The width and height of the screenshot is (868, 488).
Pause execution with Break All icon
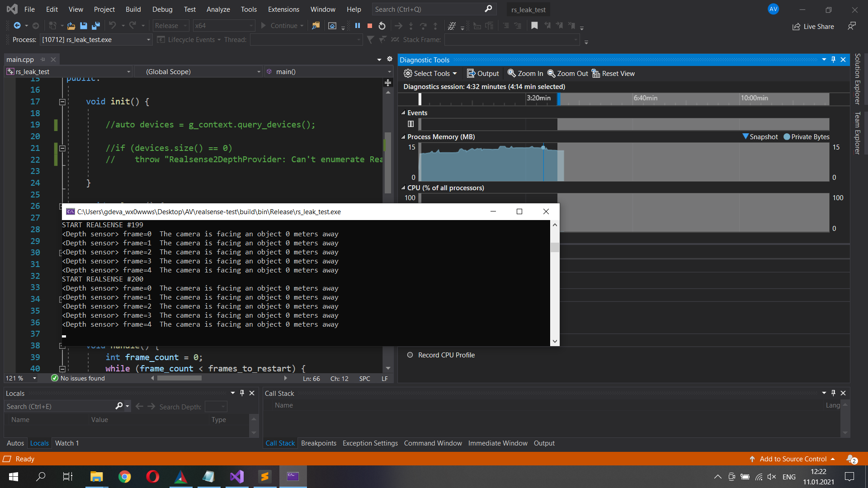click(358, 26)
